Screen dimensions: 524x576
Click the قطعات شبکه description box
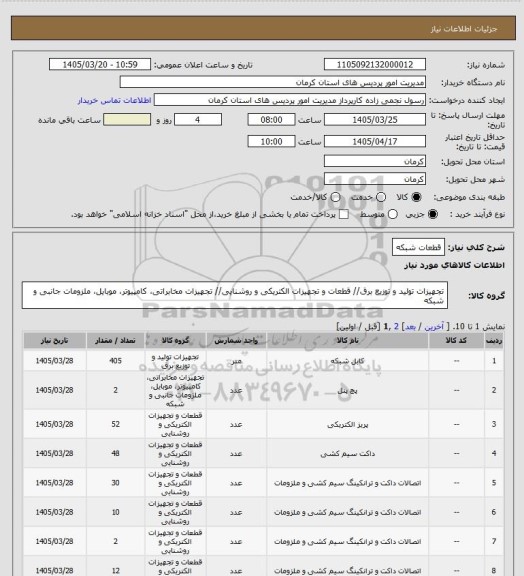[x=419, y=247]
